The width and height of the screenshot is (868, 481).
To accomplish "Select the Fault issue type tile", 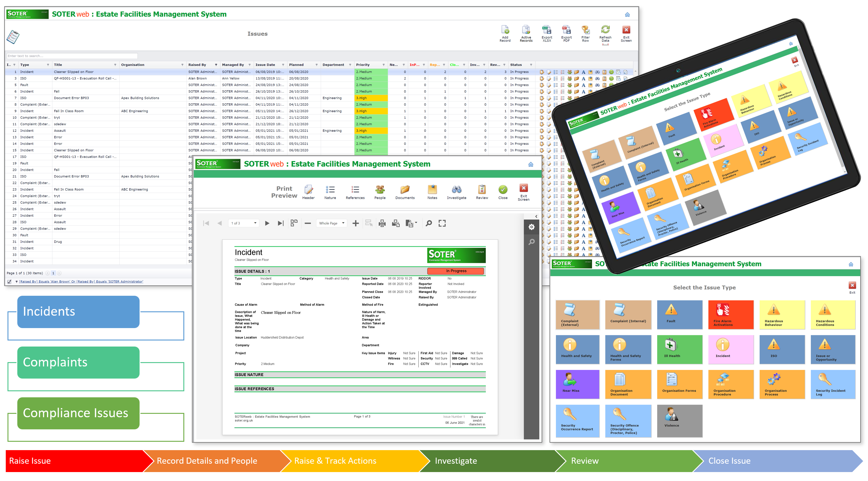I will pyautogui.click(x=680, y=315).
